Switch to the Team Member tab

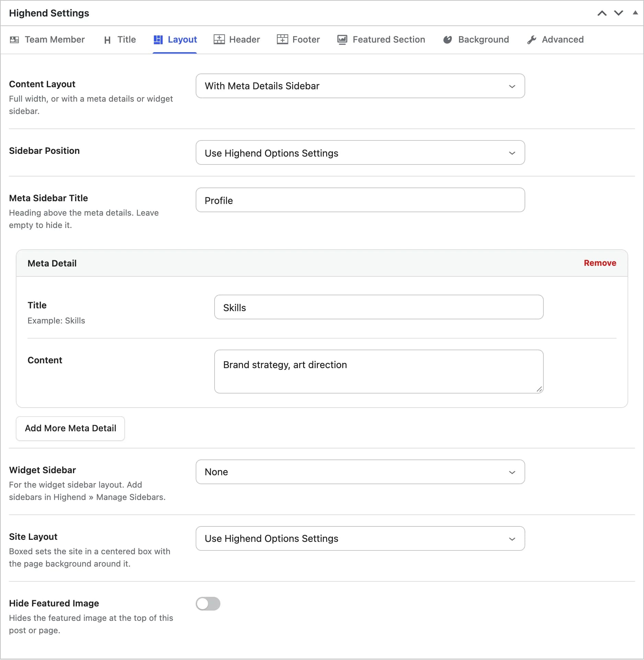tap(47, 40)
